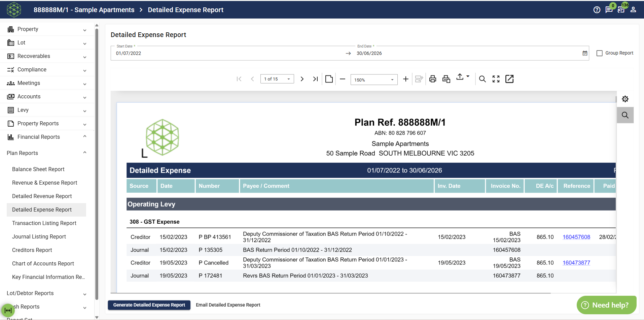Enable the Group Report checkbox
Image resolution: width=644 pixels, height=320 pixels.
tap(599, 53)
